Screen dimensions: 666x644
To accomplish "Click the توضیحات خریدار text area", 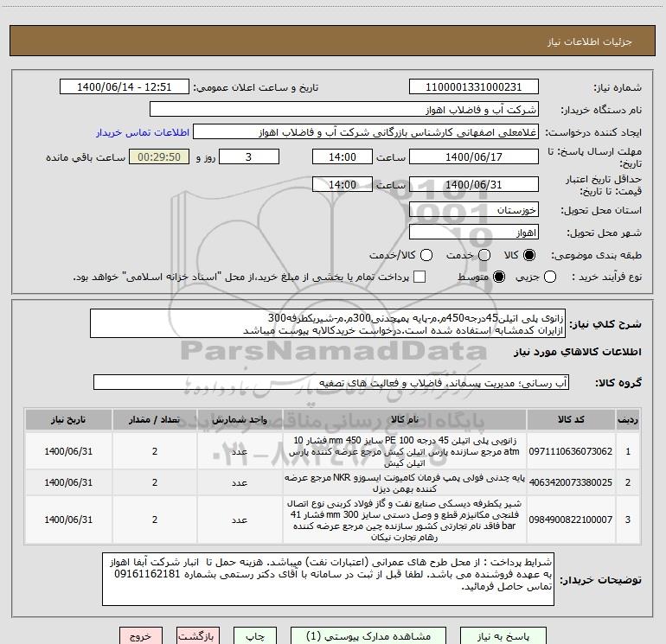I will pyautogui.click(x=328, y=579).
